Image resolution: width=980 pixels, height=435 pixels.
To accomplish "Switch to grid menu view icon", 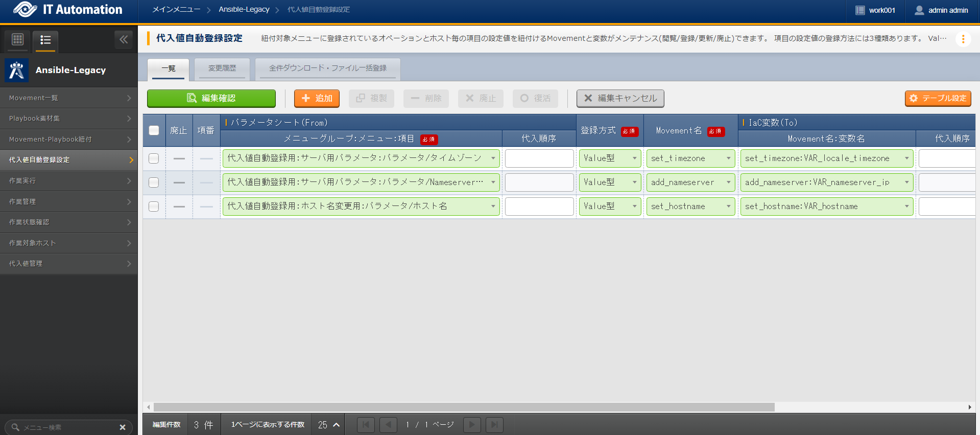I will coord(17,40).
